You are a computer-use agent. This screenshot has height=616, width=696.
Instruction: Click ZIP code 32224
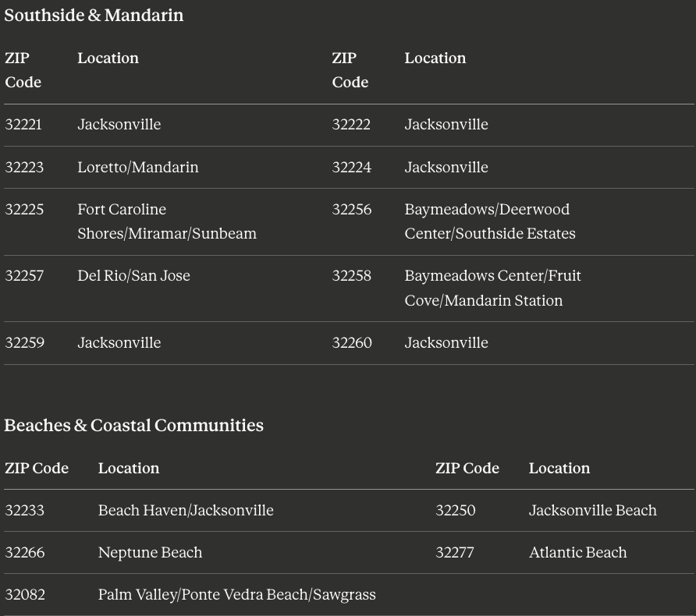tap(352, 167)
